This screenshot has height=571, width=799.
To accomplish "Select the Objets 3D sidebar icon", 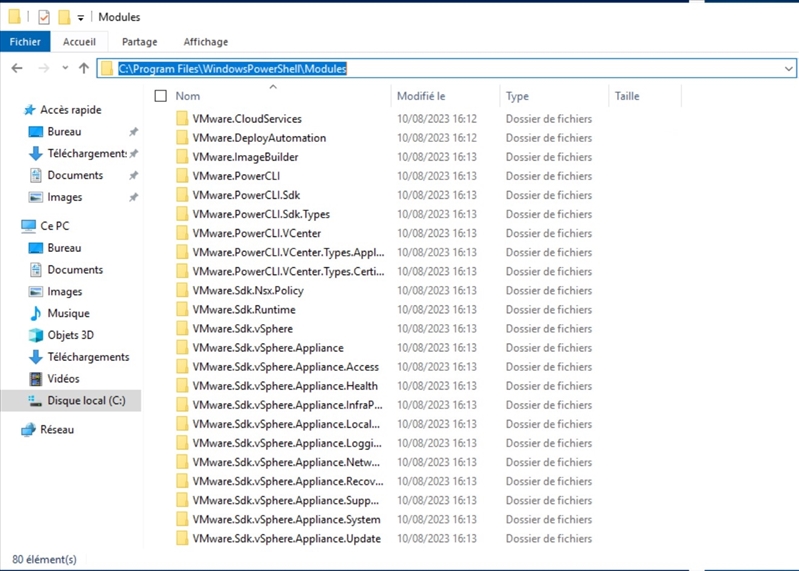I will (x=36, y=335).
